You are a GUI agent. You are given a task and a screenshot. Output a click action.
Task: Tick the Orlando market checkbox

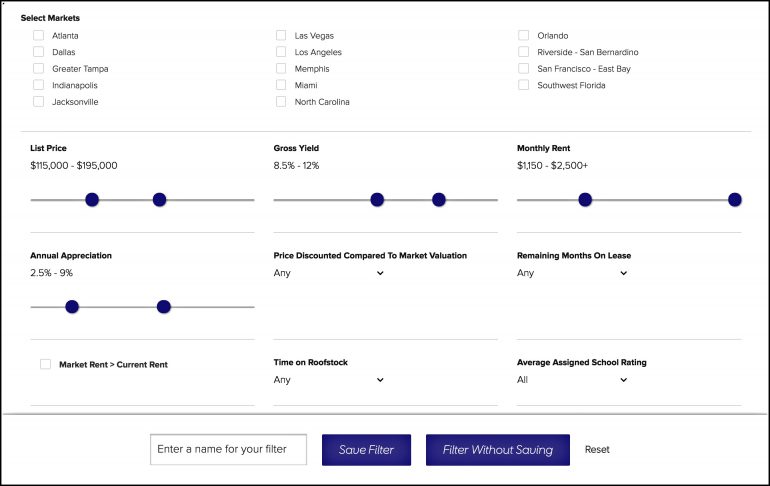click(523, 35)
